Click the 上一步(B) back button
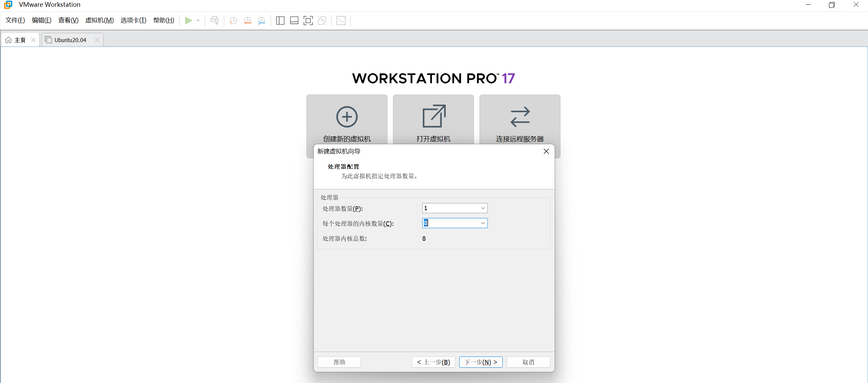This screenshot has height=383, width=868. point(433,362)
